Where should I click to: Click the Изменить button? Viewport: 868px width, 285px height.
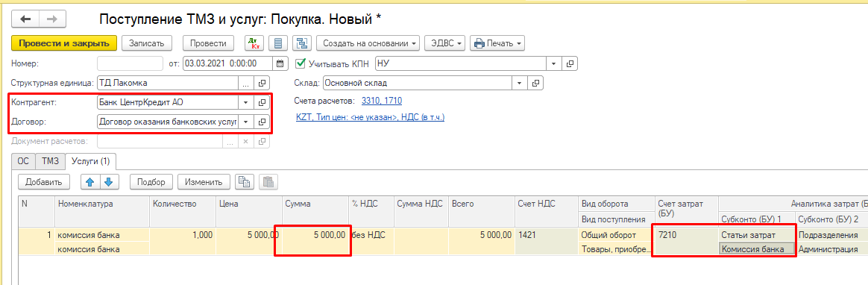(x=204, y=181)
